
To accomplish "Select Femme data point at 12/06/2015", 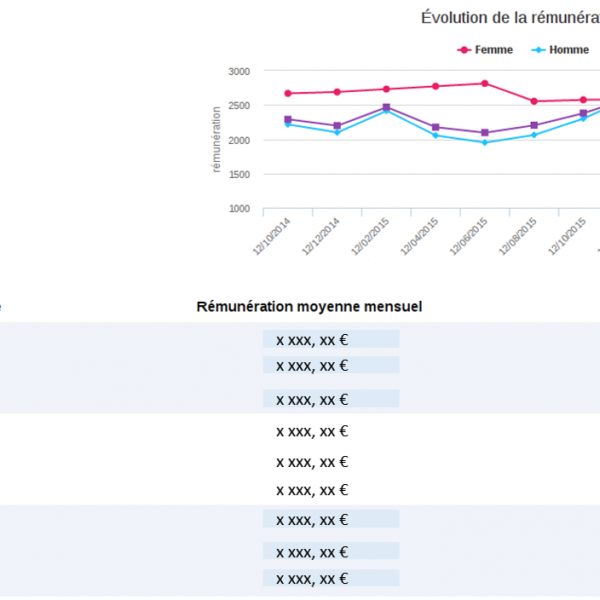I will 485,83.
